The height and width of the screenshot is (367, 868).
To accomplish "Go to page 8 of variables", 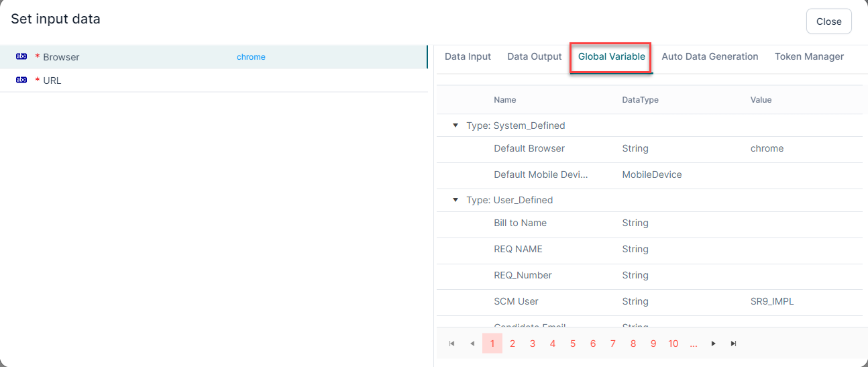I will pyautogui.click(x=633, y=344).
